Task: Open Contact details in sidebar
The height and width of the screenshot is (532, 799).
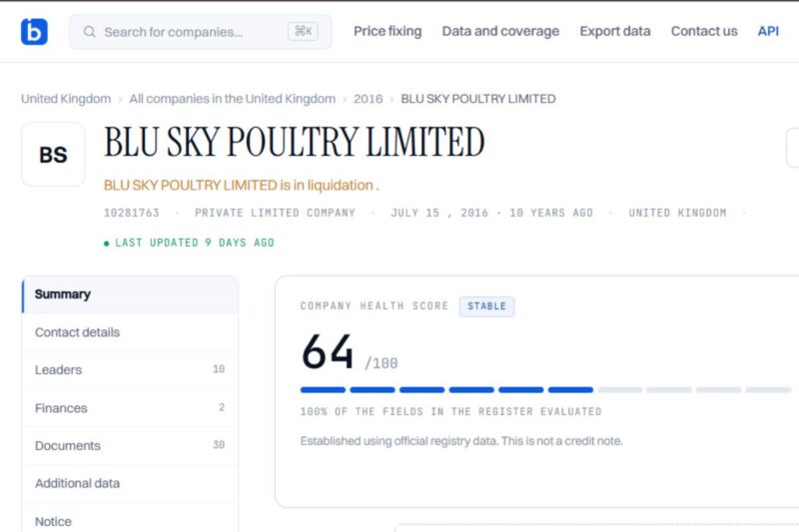Action: click(130, 332)
